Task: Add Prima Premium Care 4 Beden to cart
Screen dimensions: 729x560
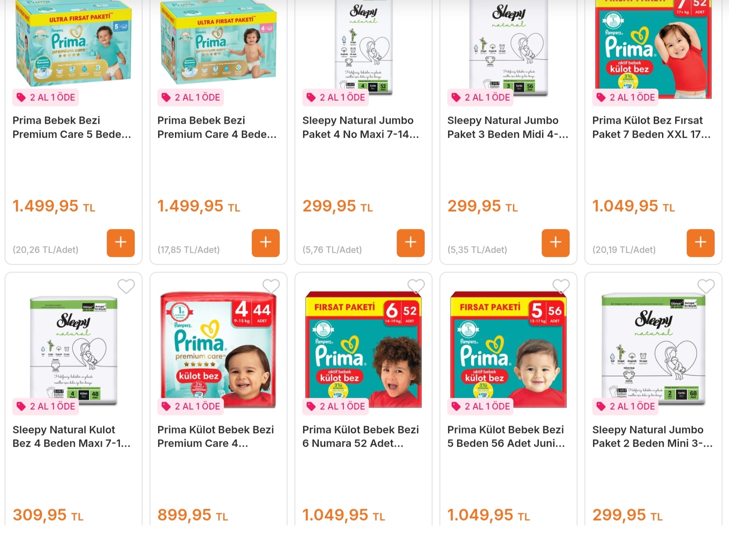Action: pyautogui.click(x=266, y=243)
